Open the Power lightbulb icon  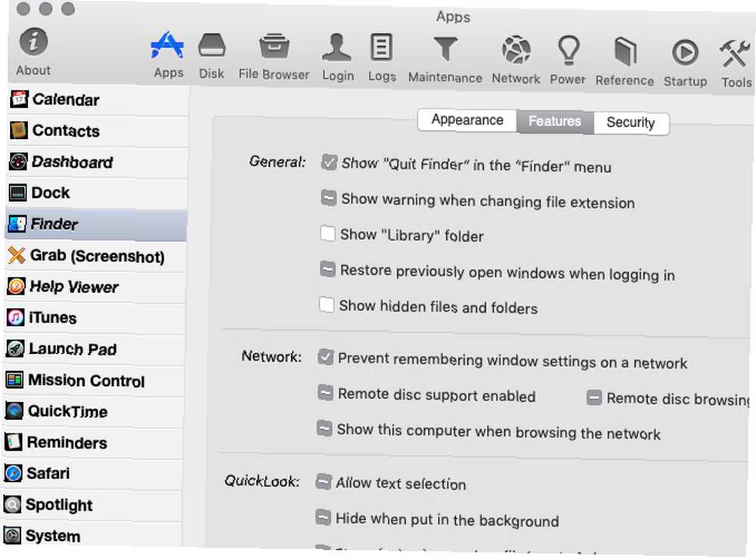coord(569,51)
